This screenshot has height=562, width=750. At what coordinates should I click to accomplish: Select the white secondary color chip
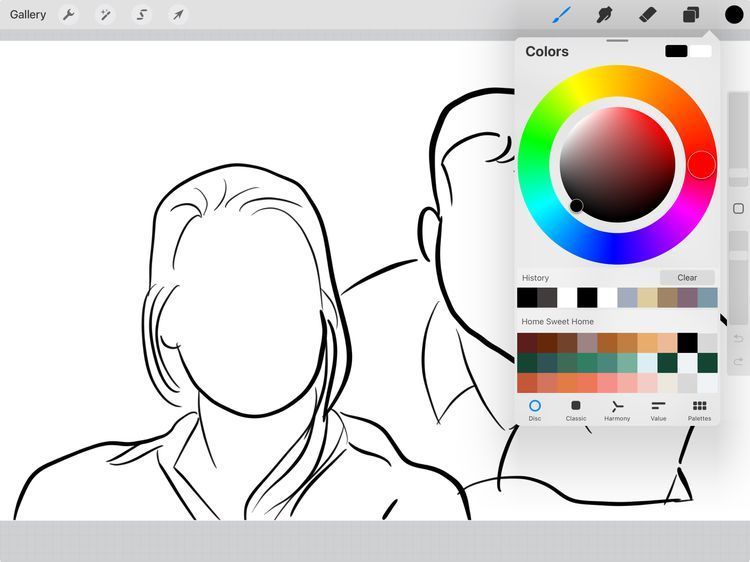700,51
